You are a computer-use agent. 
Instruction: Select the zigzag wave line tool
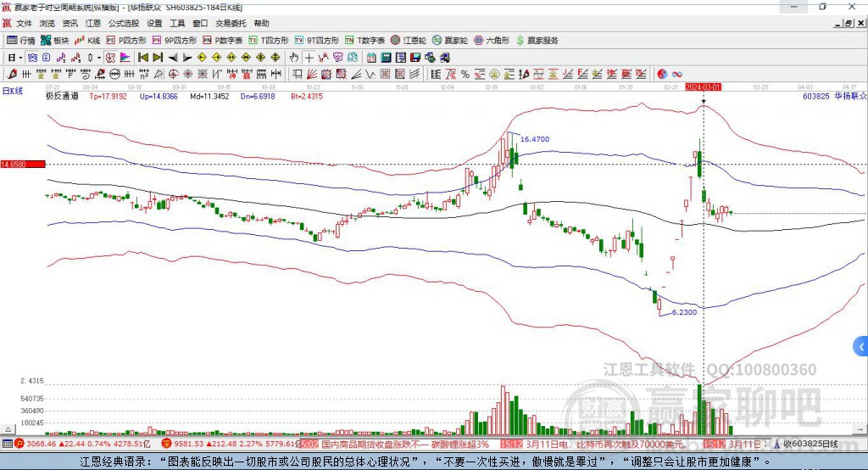click(x=370, y=75)
